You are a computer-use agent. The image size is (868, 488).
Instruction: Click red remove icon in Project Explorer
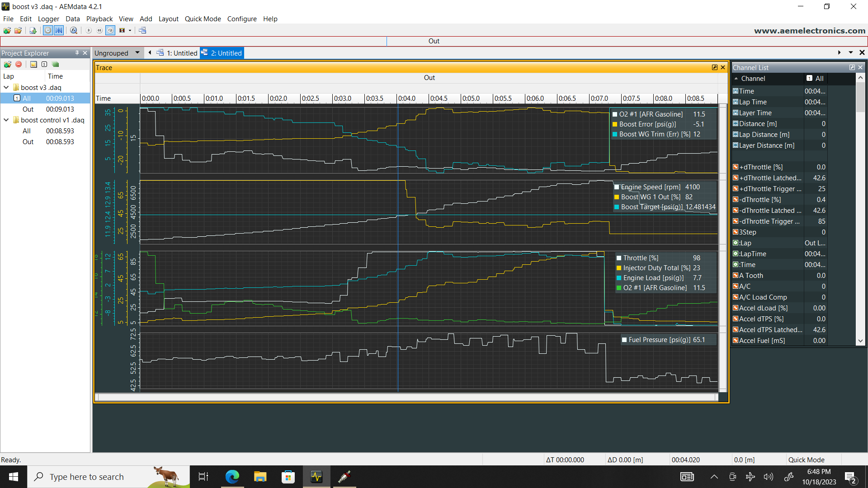point(19,64)
